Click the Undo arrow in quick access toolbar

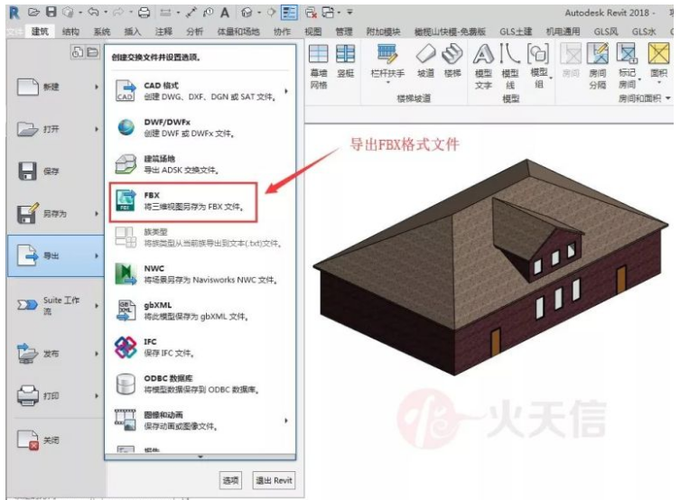(x=93, y=12)
